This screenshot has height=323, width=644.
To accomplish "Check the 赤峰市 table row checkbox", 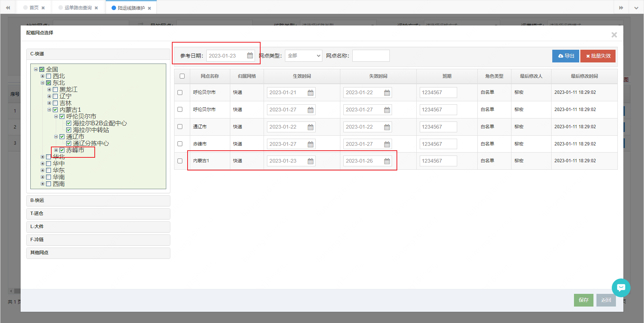I will 180,144.
